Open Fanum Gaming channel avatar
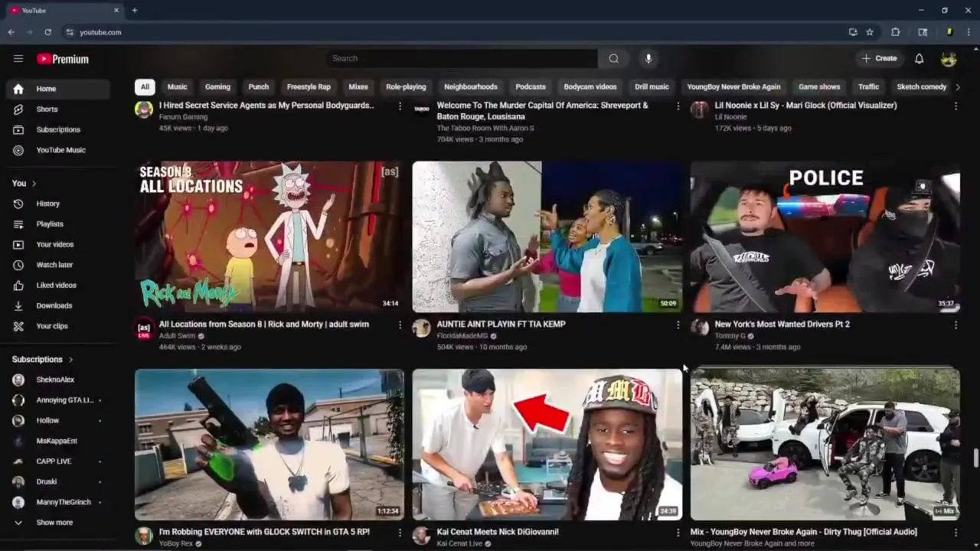 pos(143,109)
